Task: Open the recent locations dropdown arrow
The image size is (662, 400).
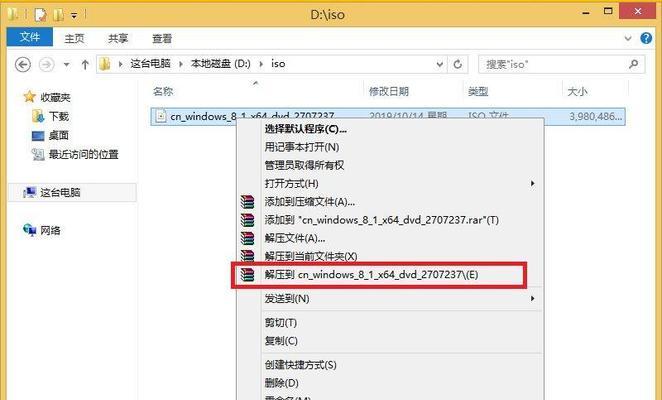Action: (x=66, y=65)
